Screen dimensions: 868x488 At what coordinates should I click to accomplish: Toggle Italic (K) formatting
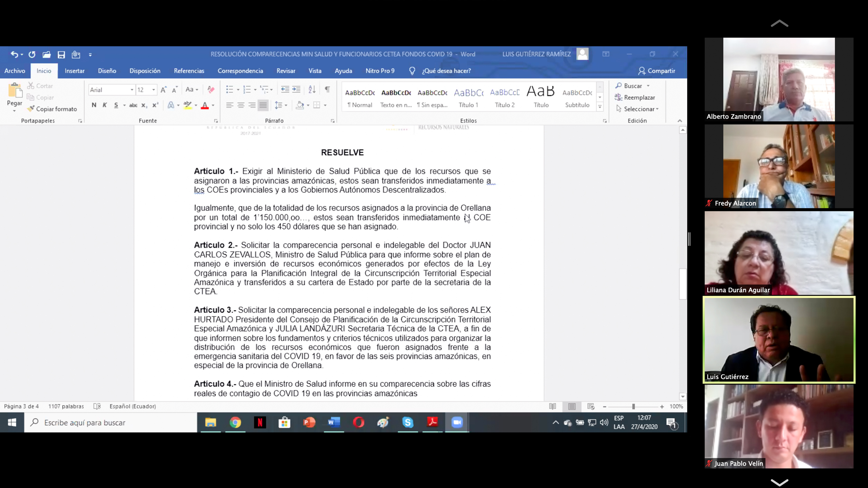[x=105, y=105]
